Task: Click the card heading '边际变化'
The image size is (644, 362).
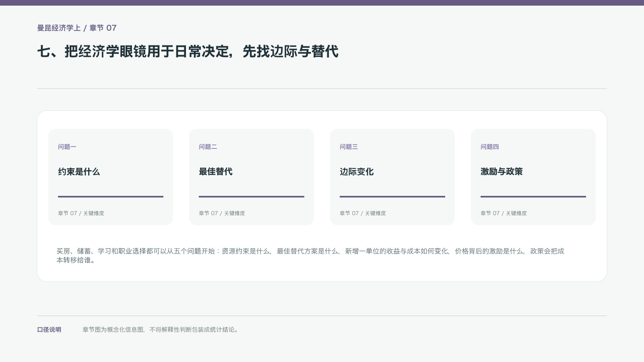Action: (357, 172)
